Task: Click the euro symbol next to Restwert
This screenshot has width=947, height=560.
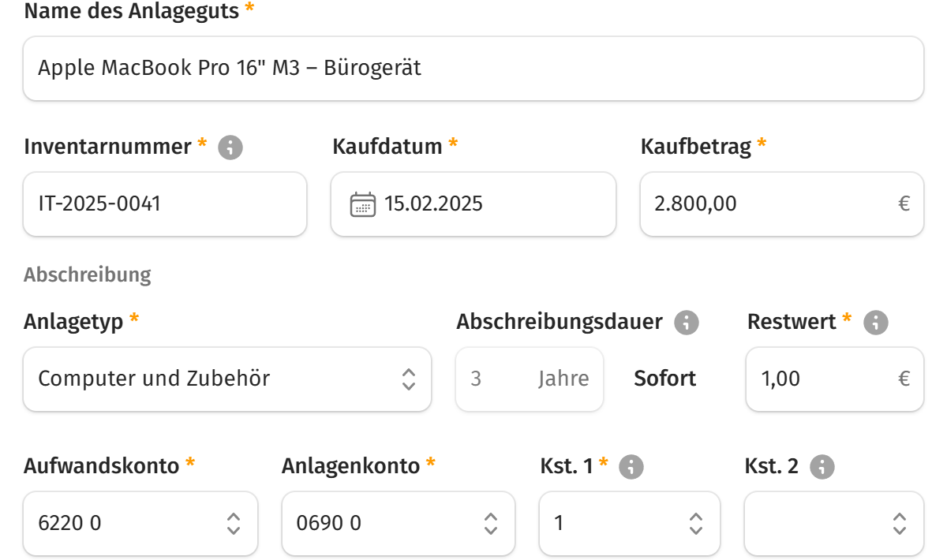Action: (905, 379)
